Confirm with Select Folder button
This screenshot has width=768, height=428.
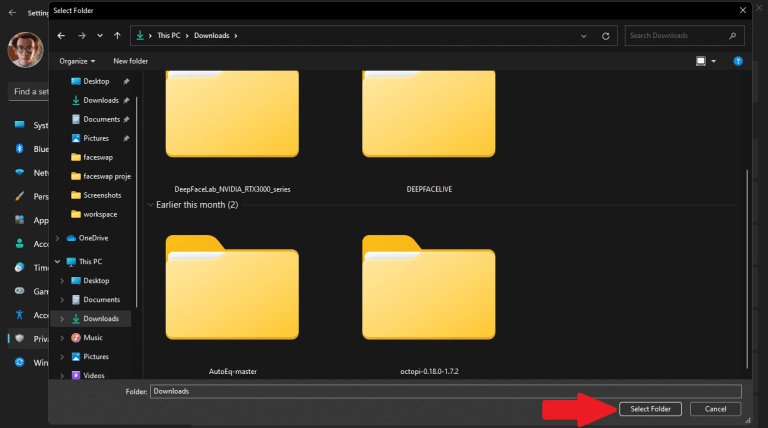pos(650,409)
